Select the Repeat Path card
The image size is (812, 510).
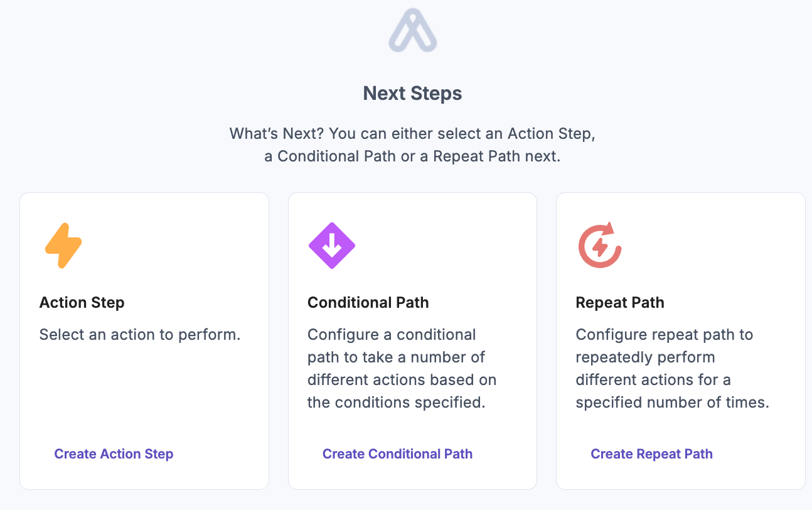click(x=680, y=340)
